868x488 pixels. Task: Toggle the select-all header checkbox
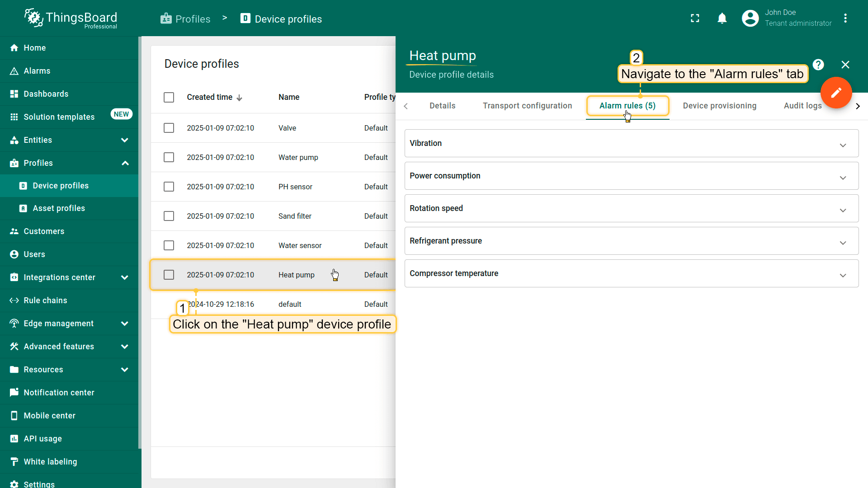click(x=169, y=97)
